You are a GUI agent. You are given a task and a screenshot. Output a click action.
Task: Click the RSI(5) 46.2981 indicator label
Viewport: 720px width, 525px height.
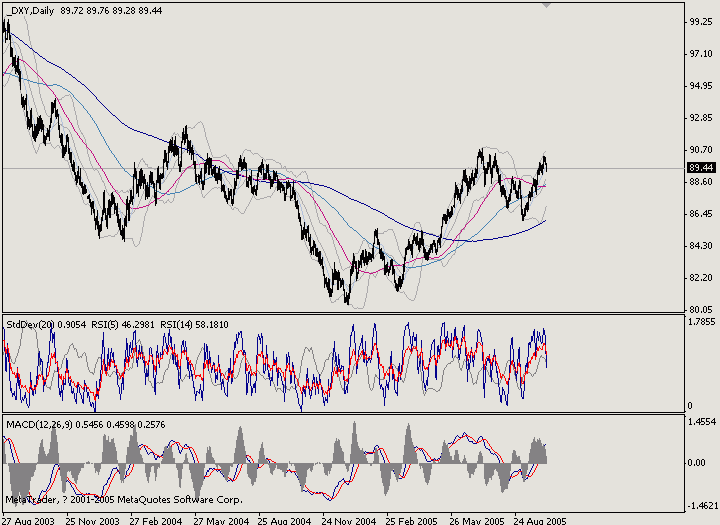123,325
